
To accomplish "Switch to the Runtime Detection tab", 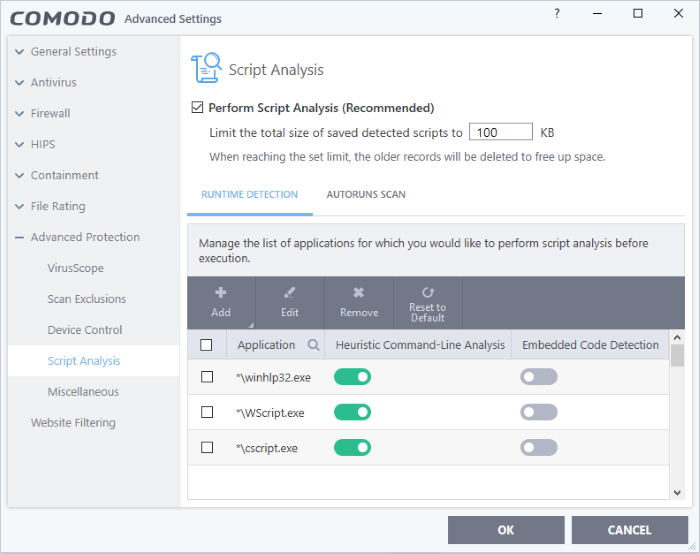I will (250, 194).
